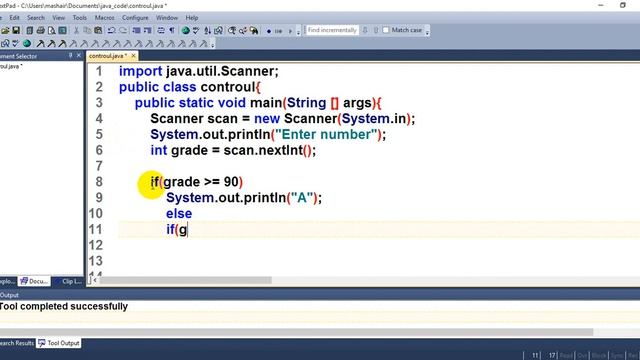
Task: Print the document using the printer icon
Action: point(40,31)
